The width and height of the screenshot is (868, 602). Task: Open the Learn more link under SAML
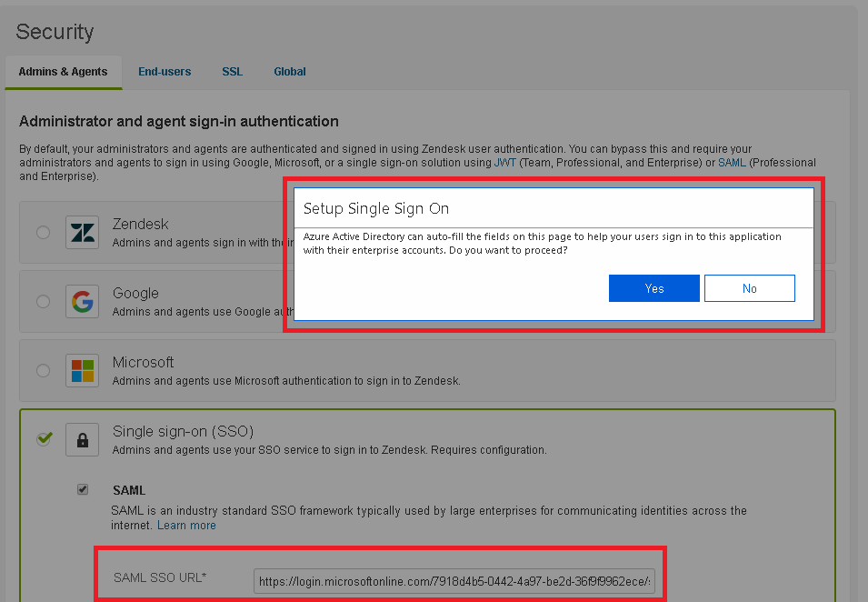click(x=186, y=525)
